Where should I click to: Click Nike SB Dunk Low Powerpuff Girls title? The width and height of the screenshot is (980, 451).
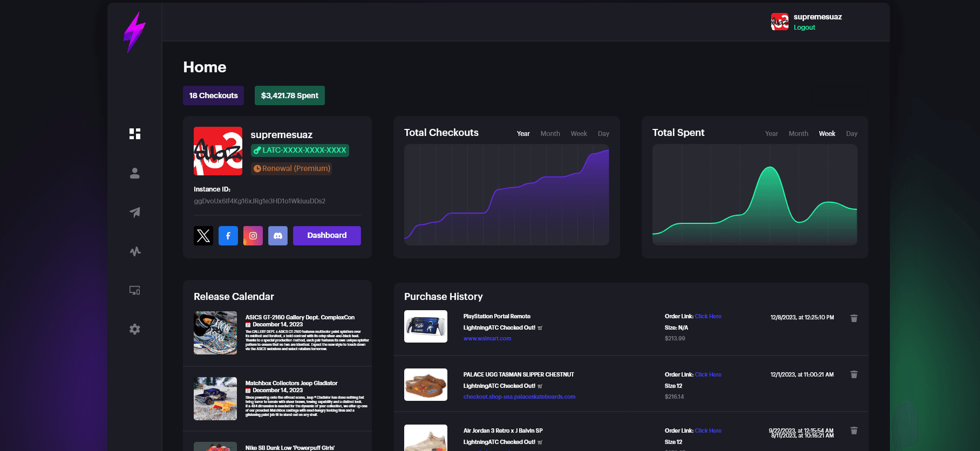pos(290,448)
